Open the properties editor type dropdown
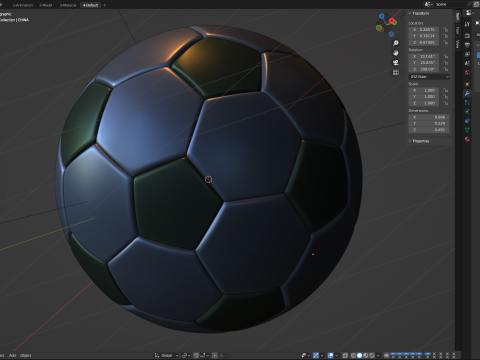The width and height of the screenshot is (480, 360). point(470,13)
